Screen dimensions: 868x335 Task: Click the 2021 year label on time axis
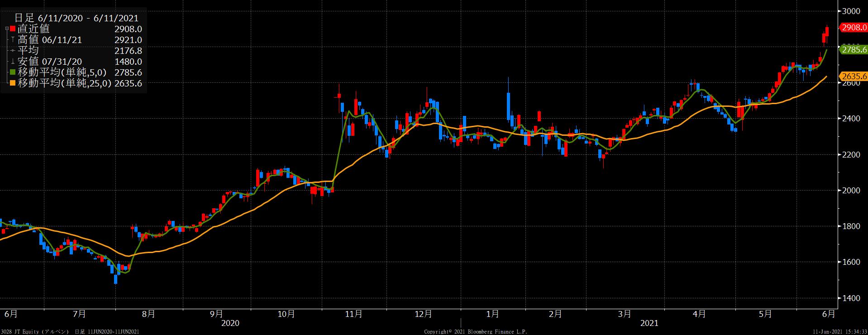[x=649, y=323]
